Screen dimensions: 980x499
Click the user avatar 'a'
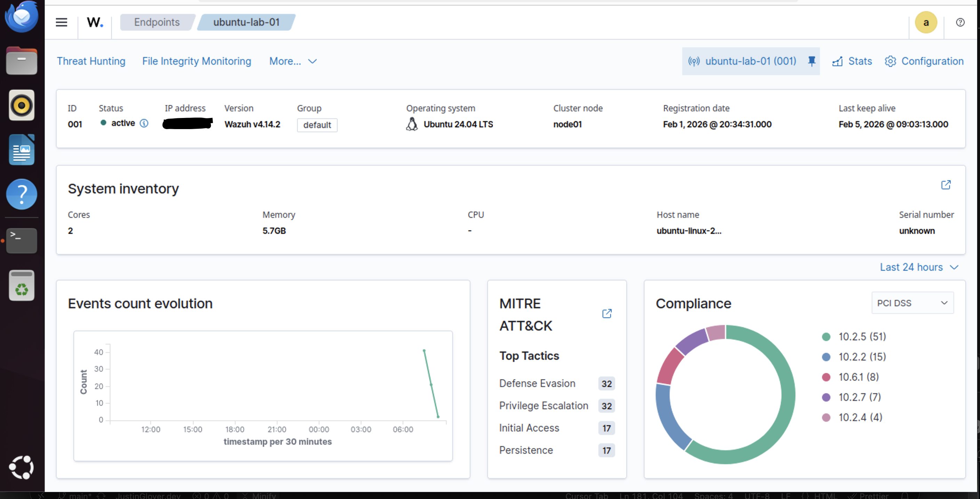tap(926, 22)
